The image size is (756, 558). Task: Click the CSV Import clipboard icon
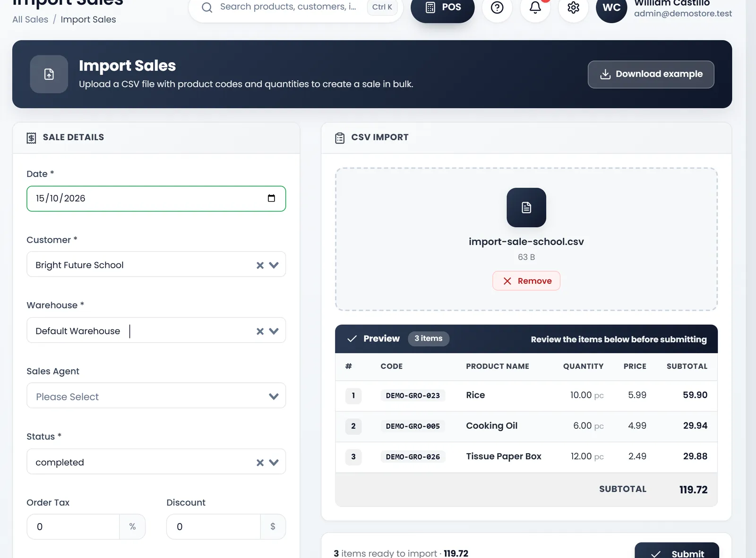coord(340,138)
